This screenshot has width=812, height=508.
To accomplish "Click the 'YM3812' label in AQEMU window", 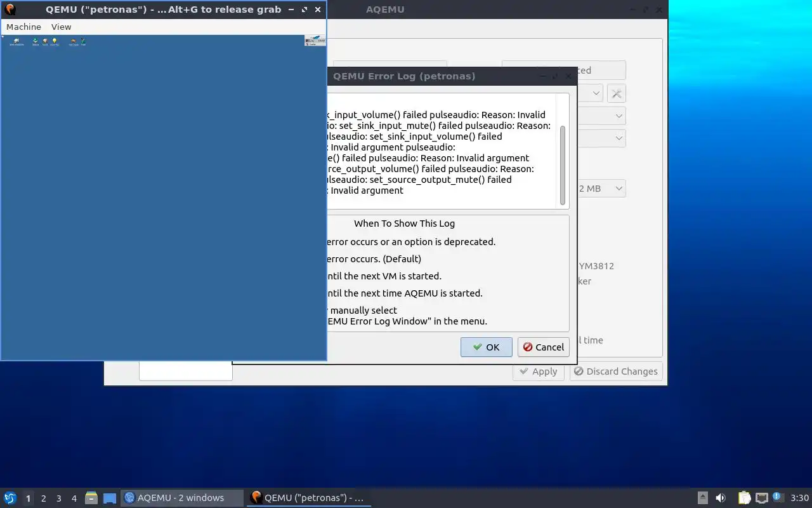I will [596, 266].
